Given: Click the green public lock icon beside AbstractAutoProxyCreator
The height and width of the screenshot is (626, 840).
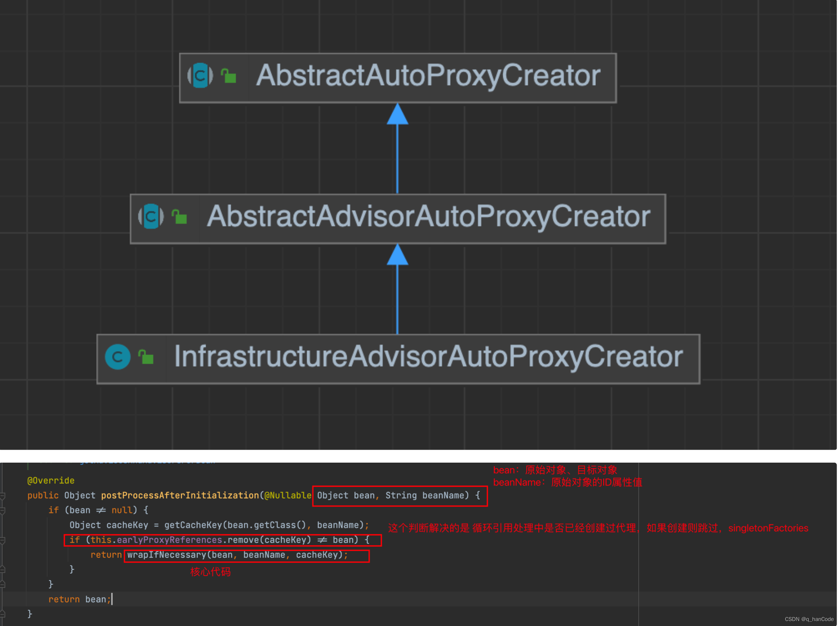Looking at the screenshot, I should click(x=229, y=76).
